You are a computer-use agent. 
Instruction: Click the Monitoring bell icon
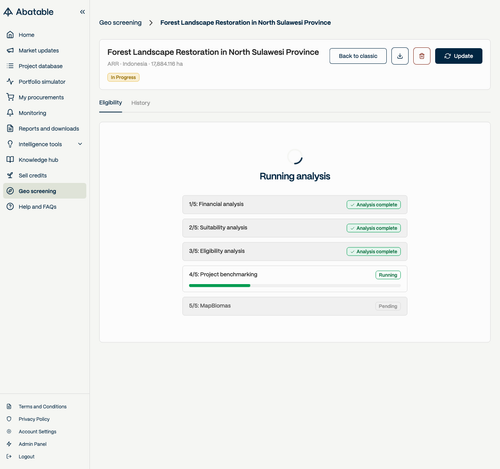click(x=10, y=113)
